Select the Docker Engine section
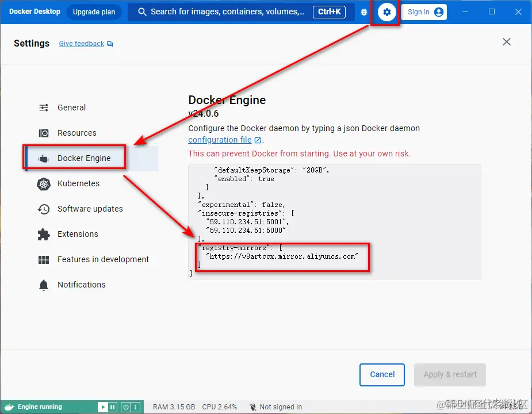Viewport: 532px width, 414px height. [91, 159]
